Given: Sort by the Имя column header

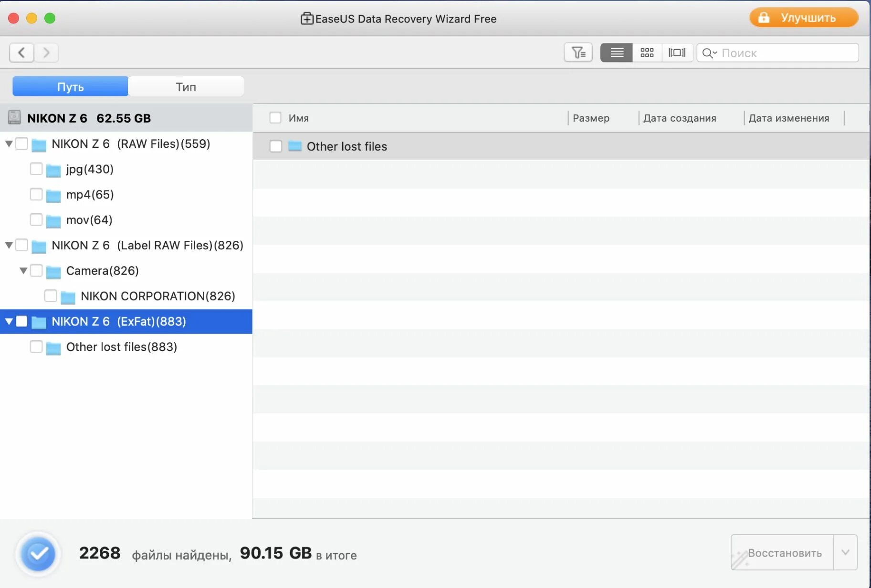Looking at the screenshot, I should 299,118.
